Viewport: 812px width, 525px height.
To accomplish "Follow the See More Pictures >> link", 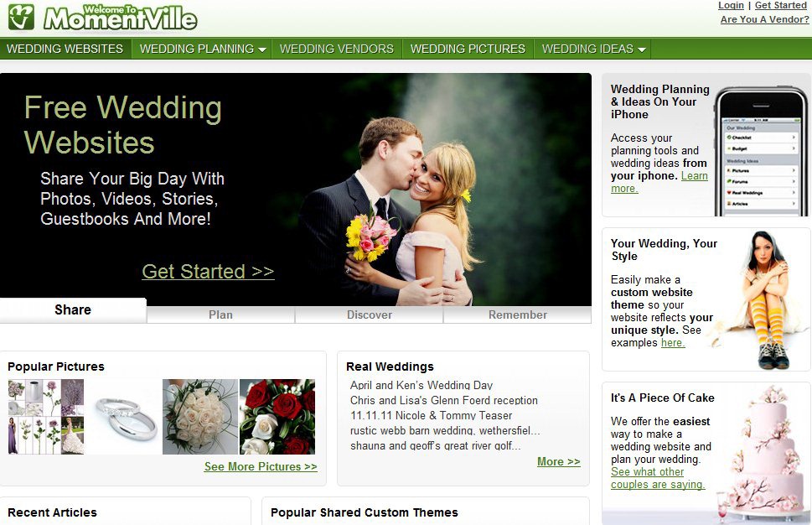I will click(261, 466).
